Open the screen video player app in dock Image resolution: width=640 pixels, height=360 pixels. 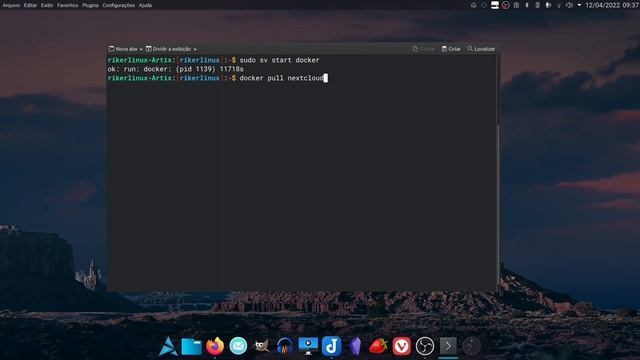[x=308, y=346]
